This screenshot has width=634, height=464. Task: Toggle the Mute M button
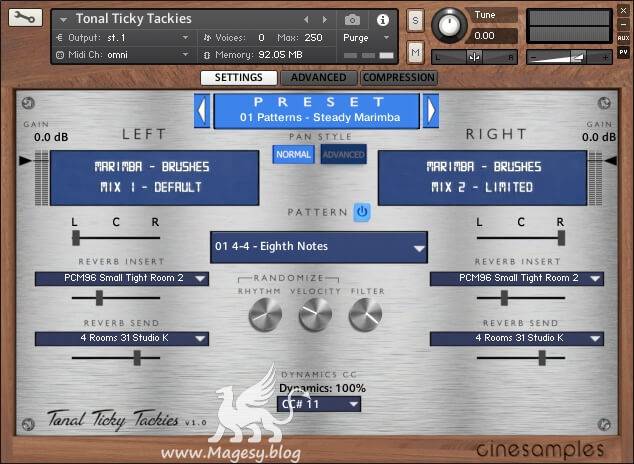pos(415,52)
